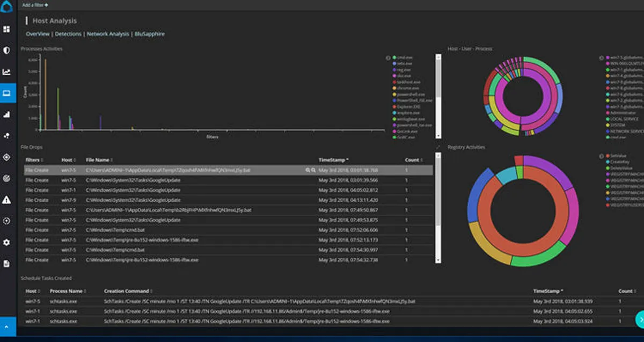The width and height of the screenshot is (644, 342).
Task: Open the BluSapphire link
Action: coord(149,34)
